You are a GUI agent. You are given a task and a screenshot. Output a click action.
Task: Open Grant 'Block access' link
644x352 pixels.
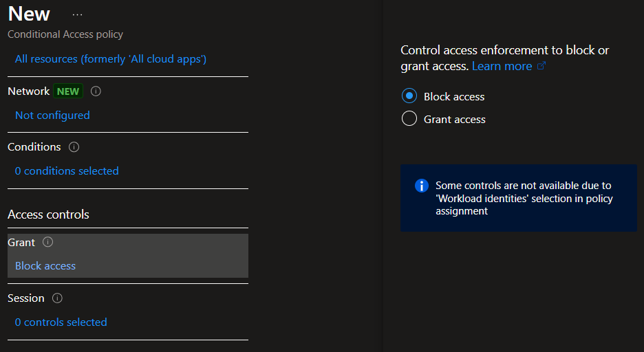pyautogui.click(x=45, y=266)
